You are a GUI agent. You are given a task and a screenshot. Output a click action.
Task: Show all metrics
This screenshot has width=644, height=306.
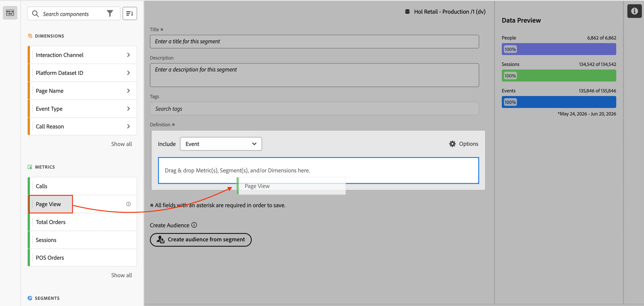[x=121, y=275]
